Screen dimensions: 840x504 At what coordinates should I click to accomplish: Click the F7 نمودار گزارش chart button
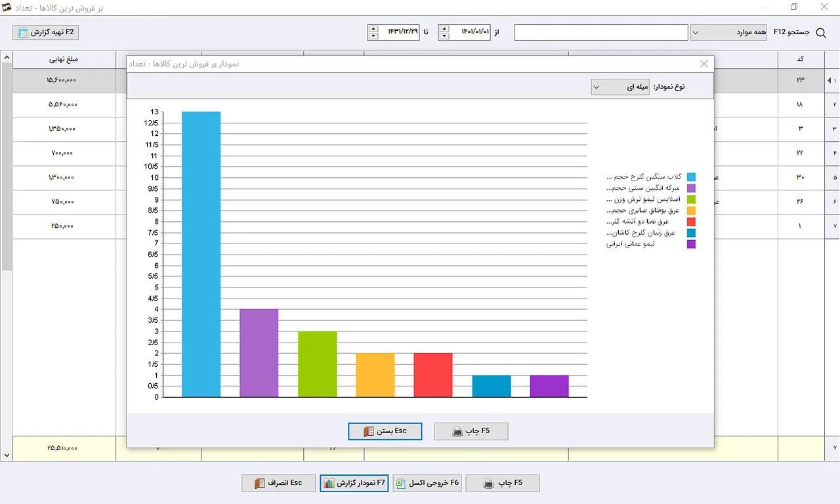tap(355, 483)
